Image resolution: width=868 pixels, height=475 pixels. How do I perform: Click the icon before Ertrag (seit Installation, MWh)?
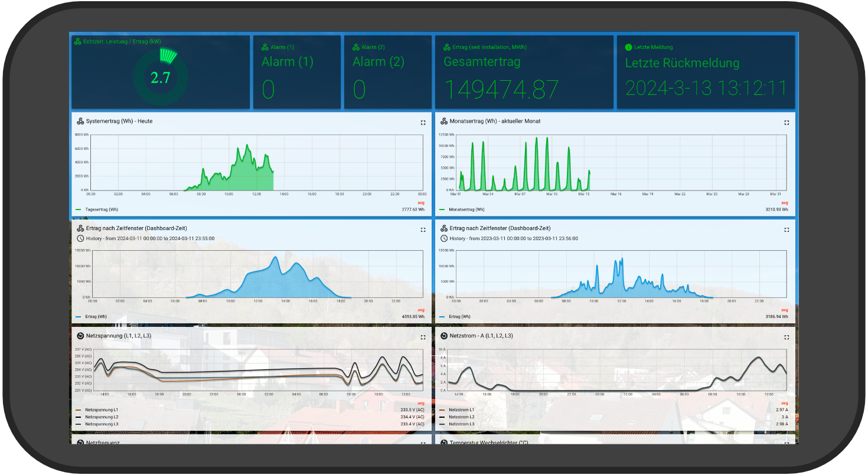pos(447,47)
